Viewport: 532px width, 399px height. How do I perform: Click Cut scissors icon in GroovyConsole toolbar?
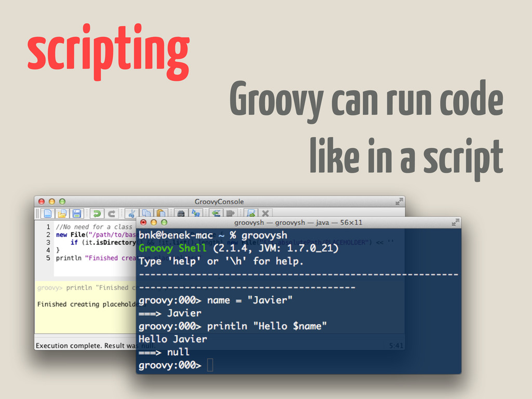click(131, 214)
